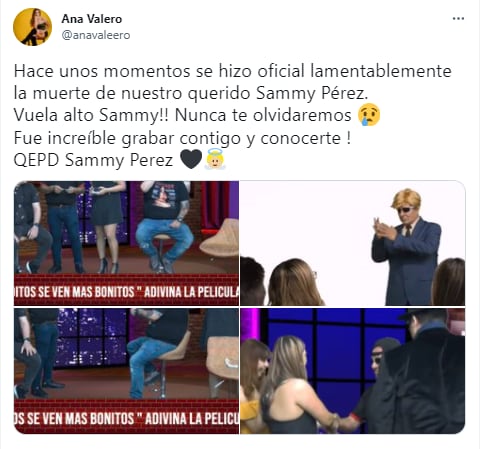Screen dimensions: 483x449
Task: Click the baby angel emoji
Action: click(215, 159)
